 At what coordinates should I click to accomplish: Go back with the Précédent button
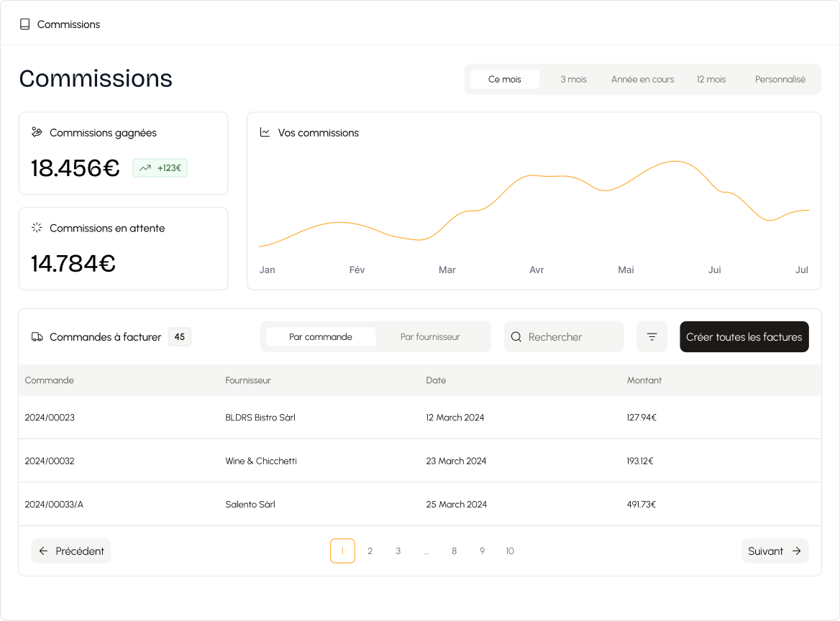click(71, 551)
